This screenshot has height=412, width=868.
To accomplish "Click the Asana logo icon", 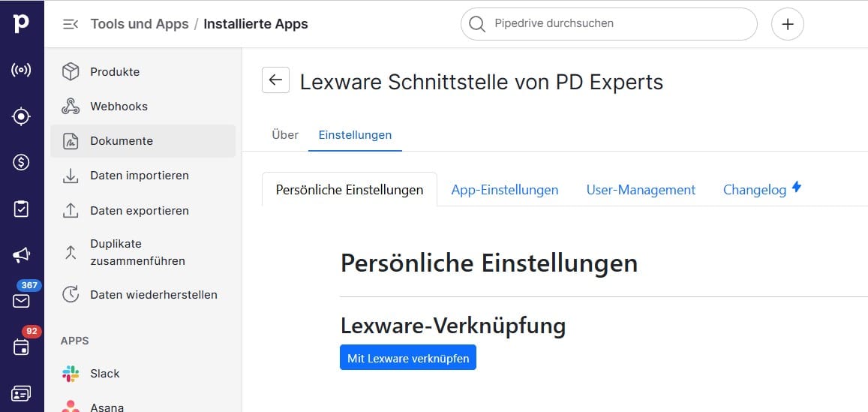I will point(71,407).
